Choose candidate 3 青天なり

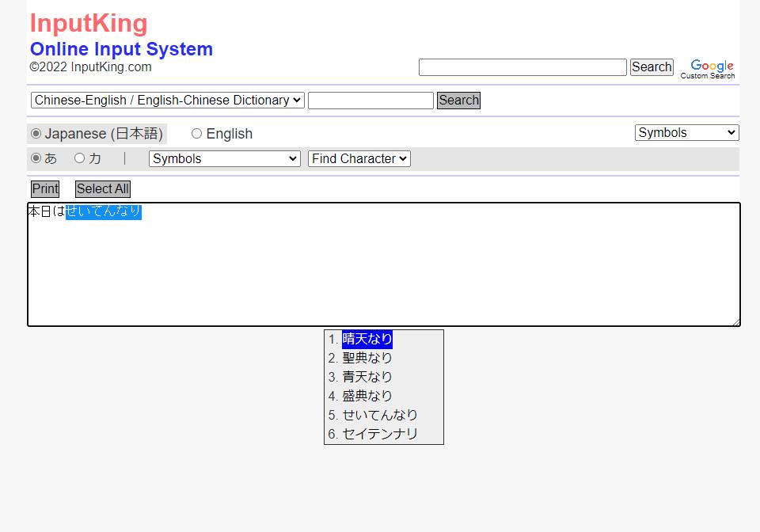click(367, 377)
